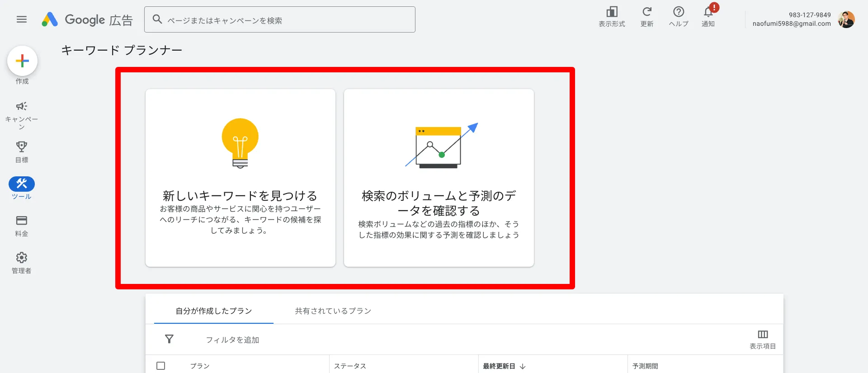
Task: Select ツール tools in the sidebar
Action: [21, 188]
